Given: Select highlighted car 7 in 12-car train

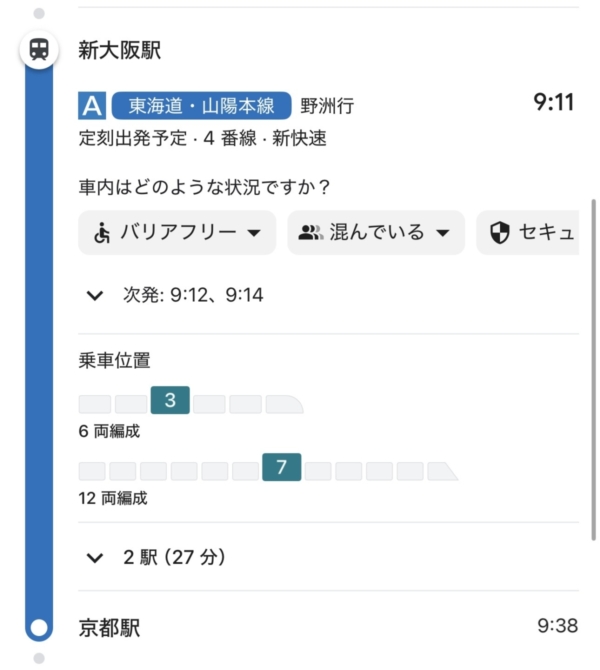Looking at the screenshot, I should (281, 467).
